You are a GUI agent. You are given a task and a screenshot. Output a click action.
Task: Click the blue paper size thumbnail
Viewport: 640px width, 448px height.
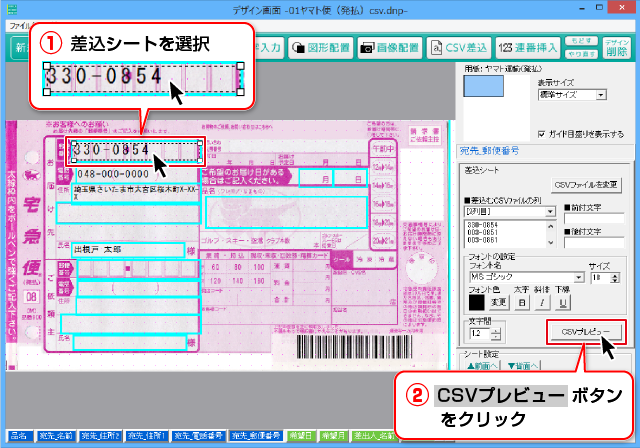click(x=483, y=86)
